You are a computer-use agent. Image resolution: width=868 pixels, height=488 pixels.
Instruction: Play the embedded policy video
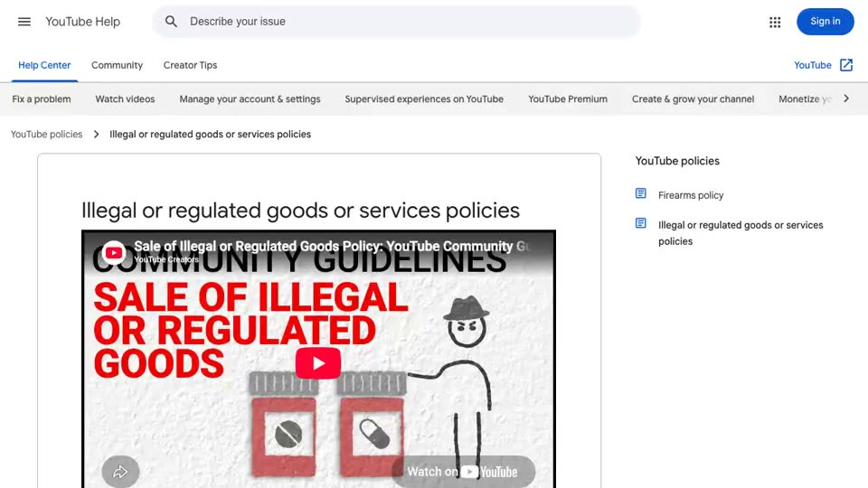pyautogui.click(x=317, y=363)
